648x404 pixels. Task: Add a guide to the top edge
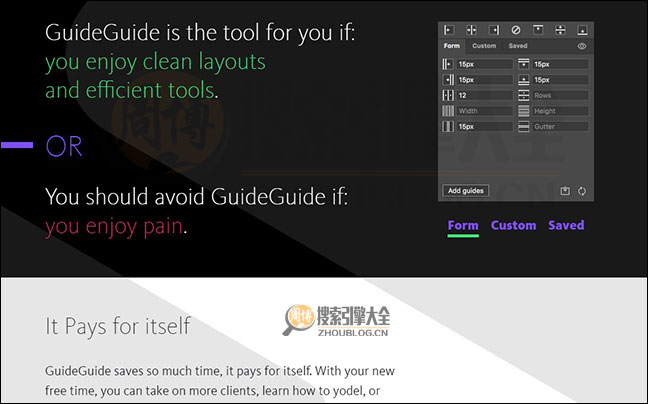[538, 30]
